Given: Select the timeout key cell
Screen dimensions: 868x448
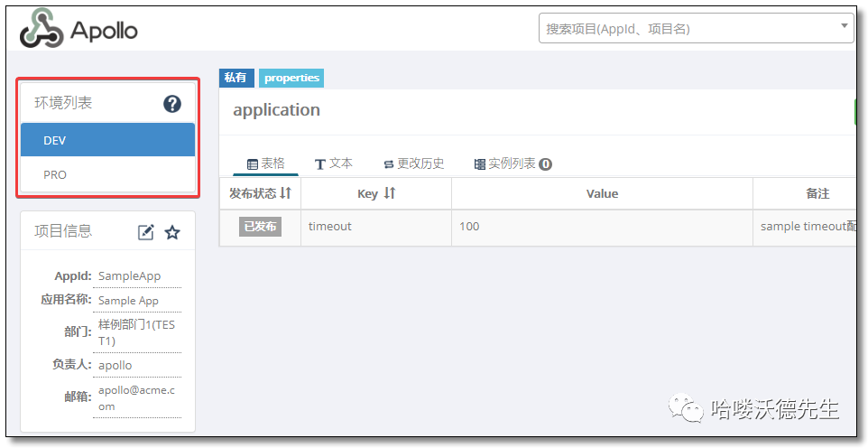Looking at the screenshot, I should 376,228.
